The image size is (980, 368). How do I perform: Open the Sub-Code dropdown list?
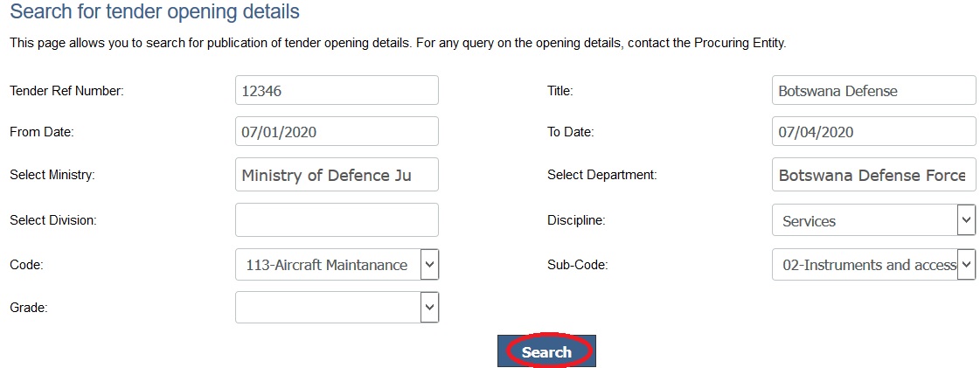pos(873,264)
